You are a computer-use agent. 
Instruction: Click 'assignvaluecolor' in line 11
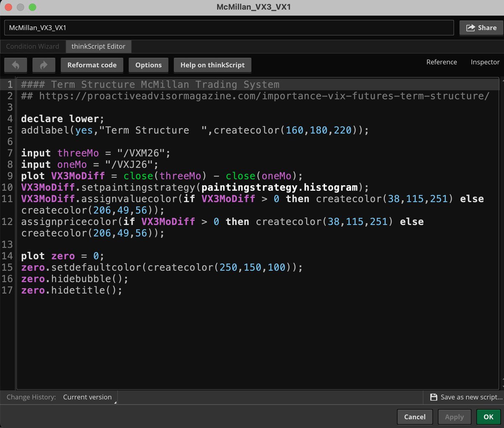129,199
